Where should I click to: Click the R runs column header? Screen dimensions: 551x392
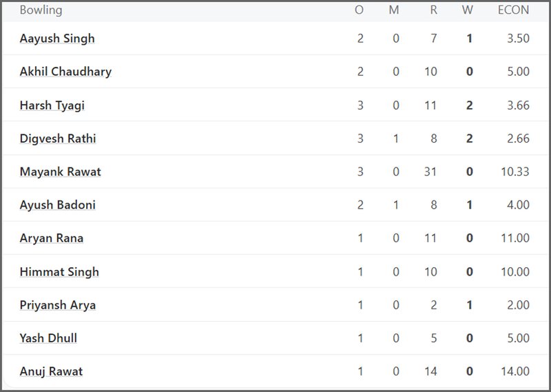[x=434, y=10]
